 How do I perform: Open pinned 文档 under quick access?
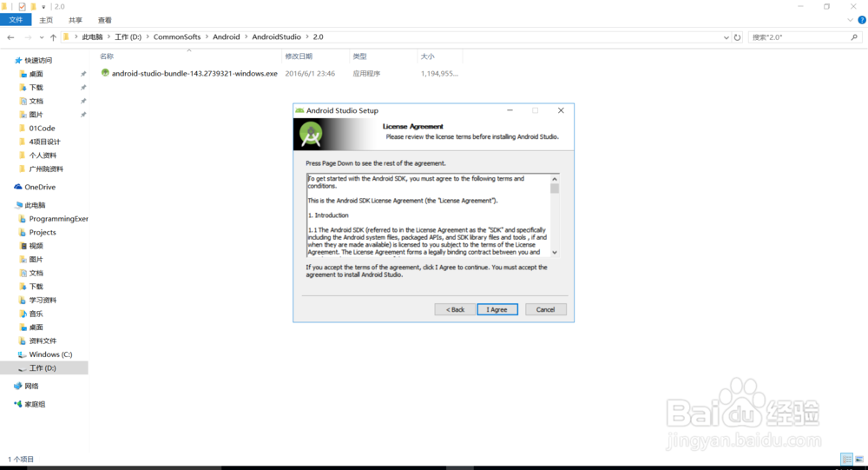(36, 101)
